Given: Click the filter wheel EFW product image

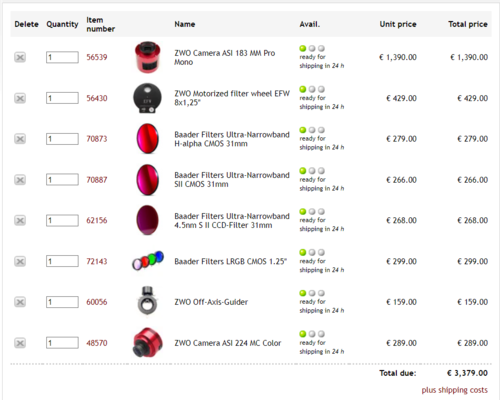Looking at the screenshot, I should point(147,98).
